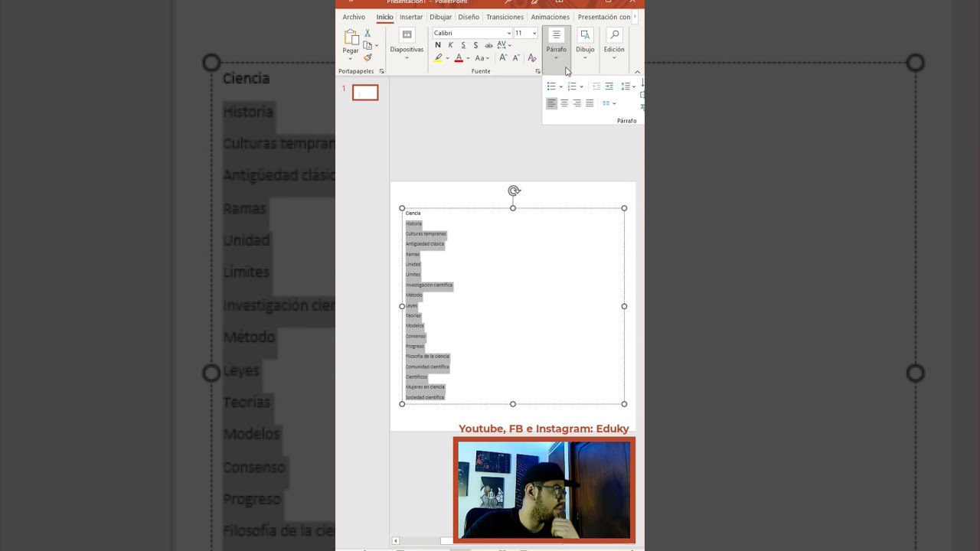
Task: Click the increase font size icon
Action: click(503, 58)
